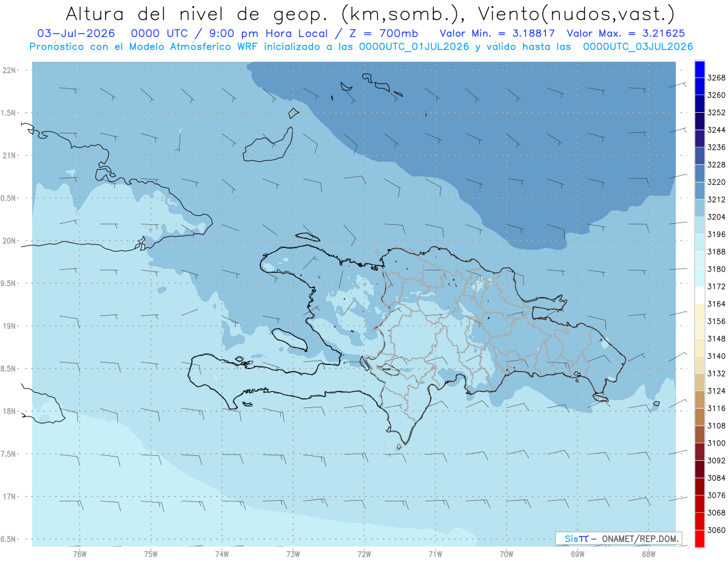Click the map title "Altura del nivel de geop."
728x562 pixels.
(x=197, y=13)
